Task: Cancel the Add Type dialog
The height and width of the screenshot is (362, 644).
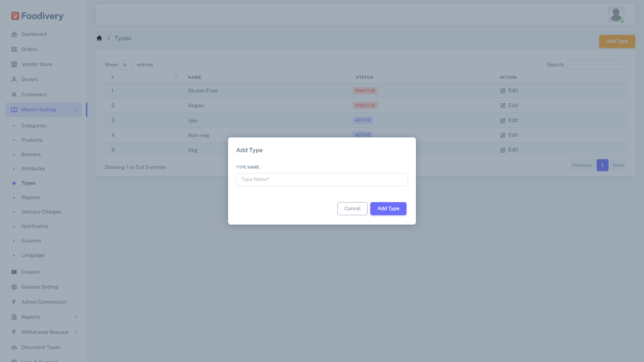Action: coord(352,208)
